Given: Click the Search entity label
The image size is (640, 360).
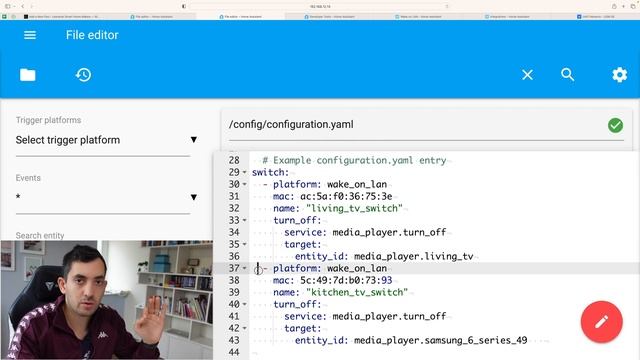Looking at the screenshot, I should 40,236.
